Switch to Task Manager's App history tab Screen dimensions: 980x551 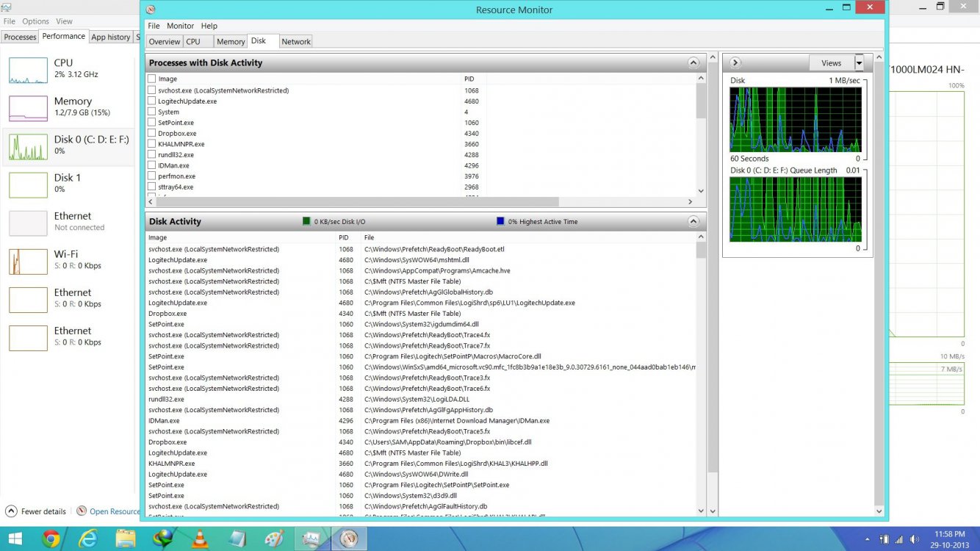tap(110, 37)
